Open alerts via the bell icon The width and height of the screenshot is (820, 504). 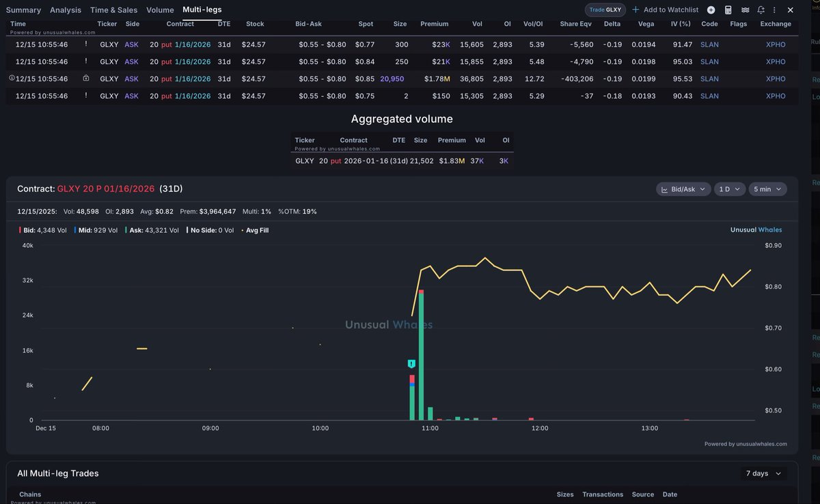click(761, 10)
